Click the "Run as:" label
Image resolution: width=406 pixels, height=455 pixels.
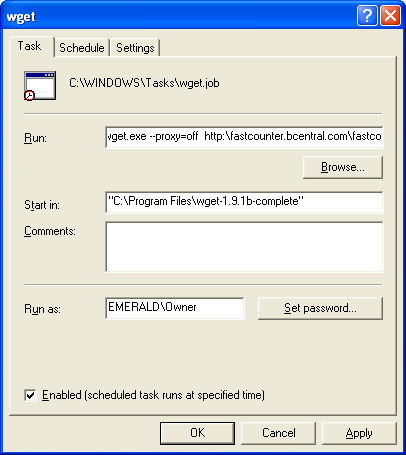(x=42, y=309)
